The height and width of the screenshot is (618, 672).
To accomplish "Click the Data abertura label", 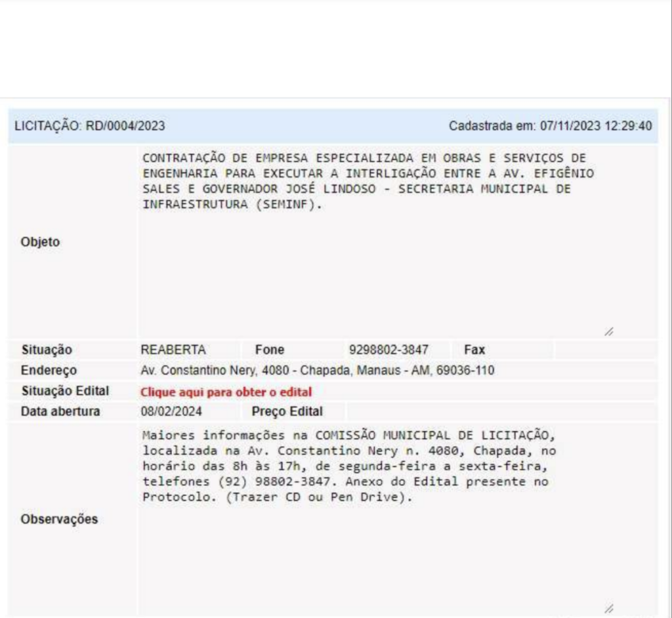I will coord(60,412).
